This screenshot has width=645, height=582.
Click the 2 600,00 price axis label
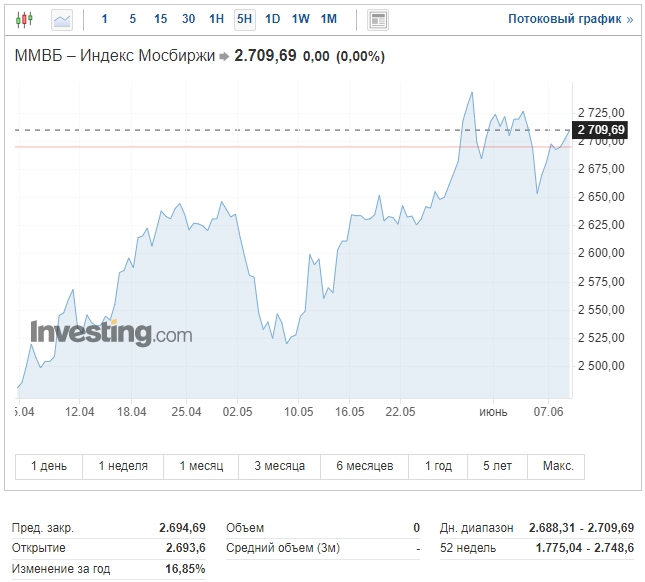tap(601, 253)
